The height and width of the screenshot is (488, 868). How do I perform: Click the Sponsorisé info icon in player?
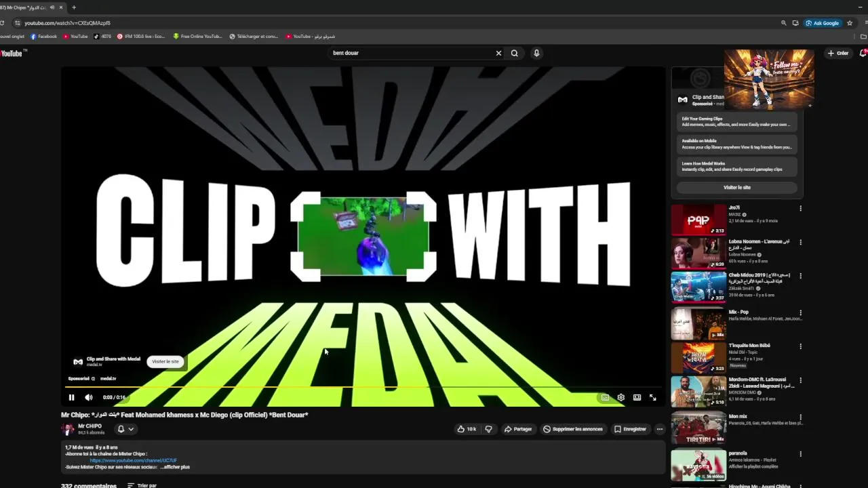coord(93,379)
